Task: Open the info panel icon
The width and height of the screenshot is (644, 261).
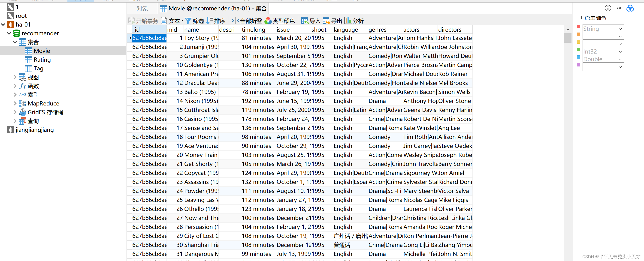Action: (x=608, y=8)
